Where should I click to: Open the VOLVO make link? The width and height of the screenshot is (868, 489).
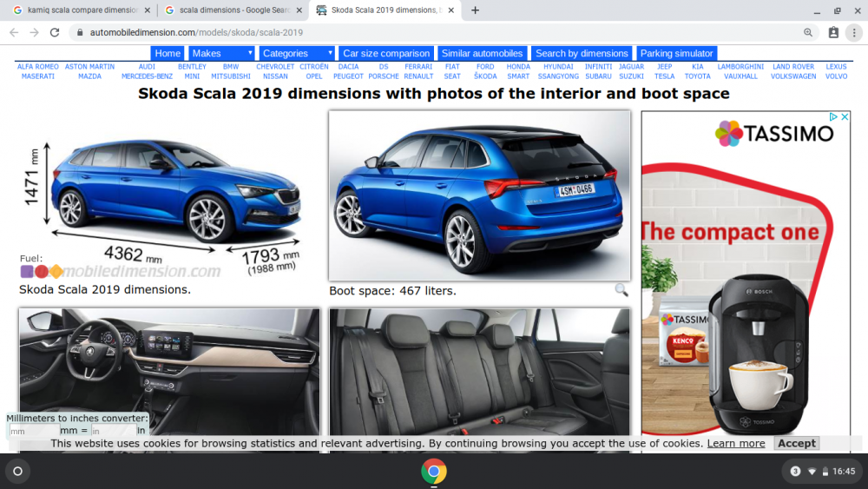[836, 76]
